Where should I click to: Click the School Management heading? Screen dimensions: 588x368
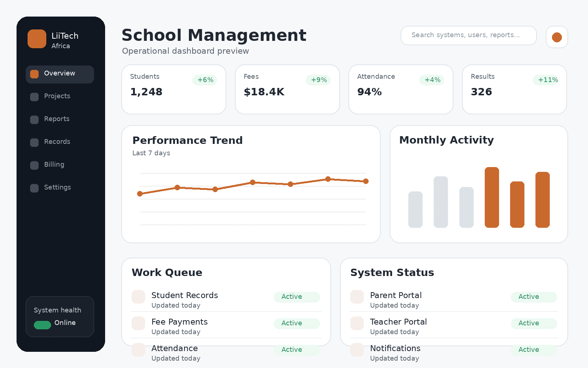(x=214, y=35)
